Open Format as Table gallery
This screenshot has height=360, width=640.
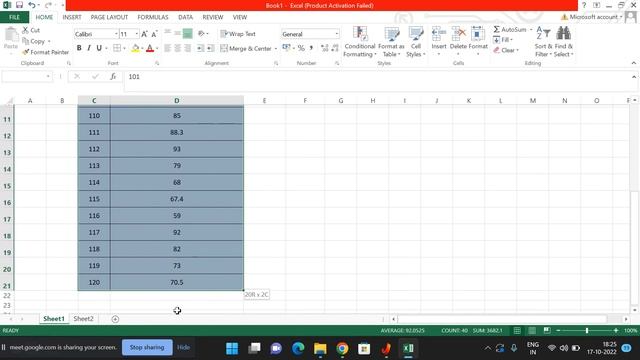click(x=391, y=42)
